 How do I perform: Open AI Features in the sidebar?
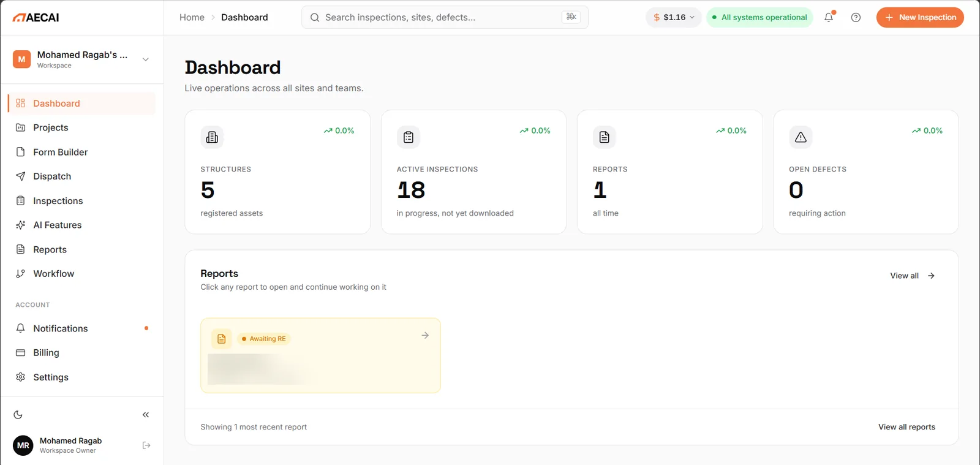(x=81, y=225)
